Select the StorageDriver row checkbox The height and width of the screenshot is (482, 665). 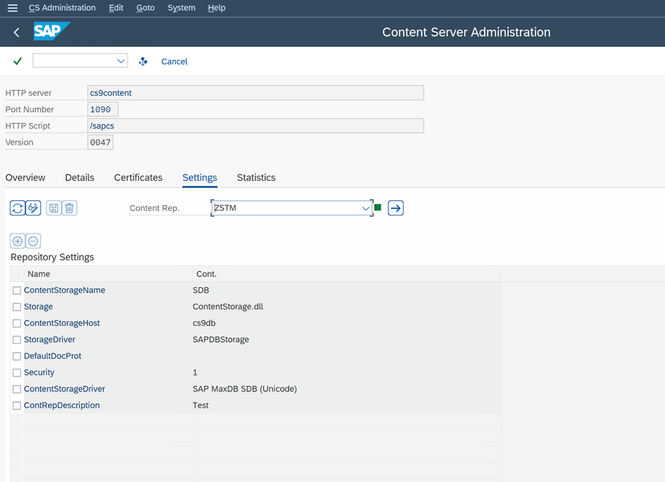(16, 340)
